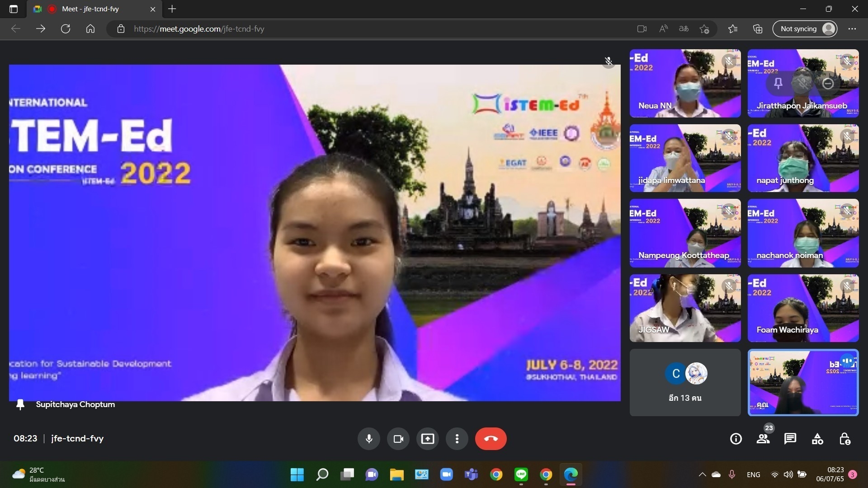Open the weather widget showing 28°C
Screen dimensions: 868x488
(x=38, y=474)
